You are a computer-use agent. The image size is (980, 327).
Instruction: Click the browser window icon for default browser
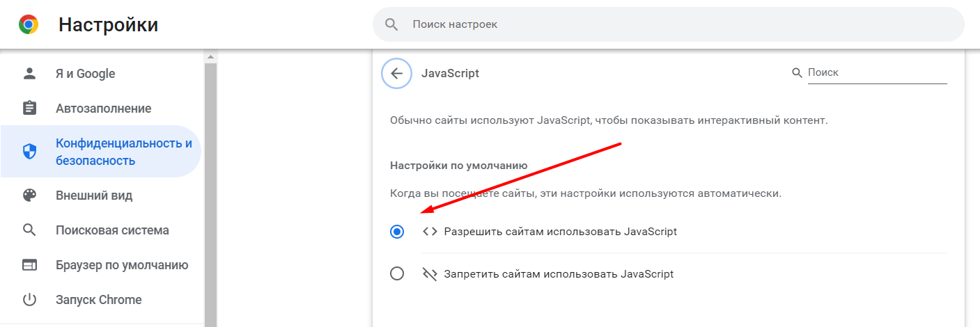click(29, 265)
